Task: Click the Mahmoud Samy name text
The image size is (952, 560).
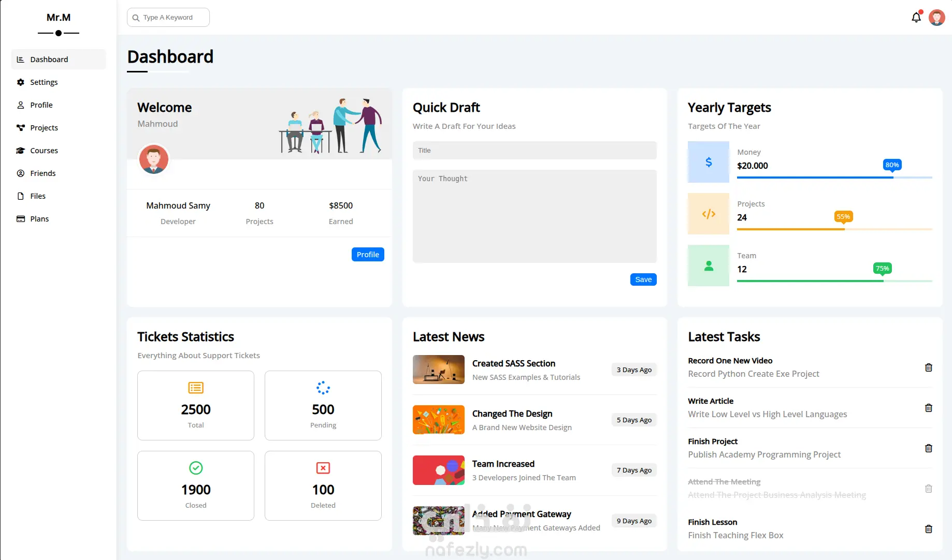Action: [178, 205]
